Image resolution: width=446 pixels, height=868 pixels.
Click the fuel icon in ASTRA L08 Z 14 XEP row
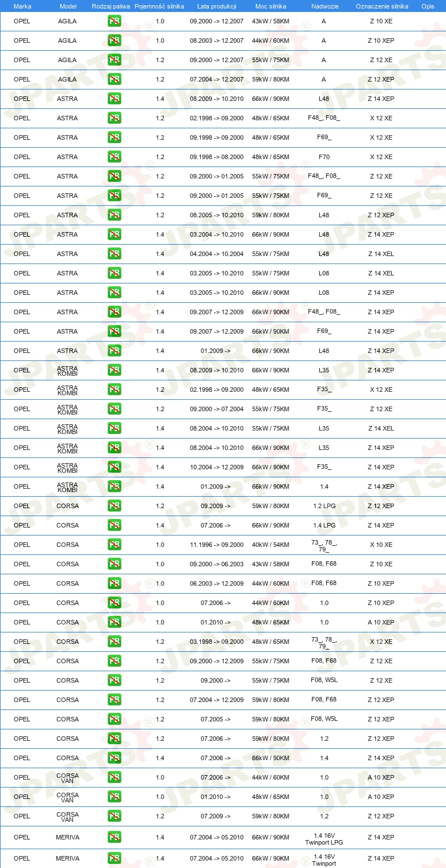point(114,293)
